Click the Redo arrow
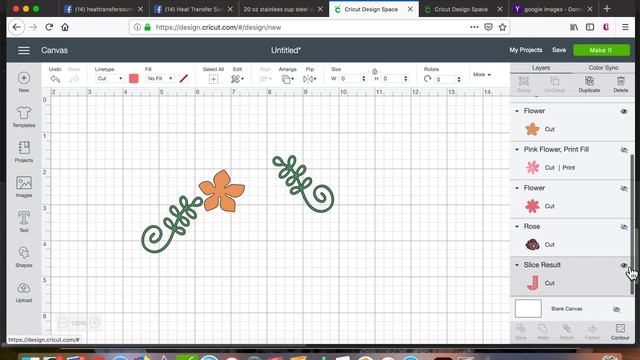 tap(74, 79)
